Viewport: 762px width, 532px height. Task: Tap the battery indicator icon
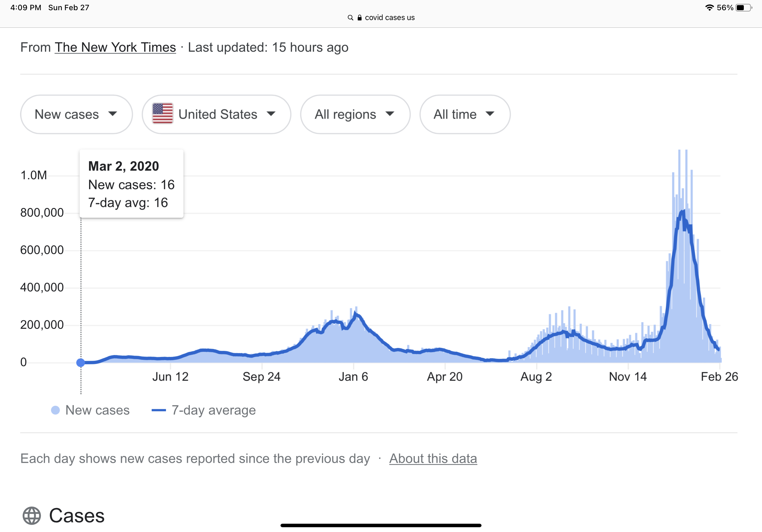[x=743, y=8]
